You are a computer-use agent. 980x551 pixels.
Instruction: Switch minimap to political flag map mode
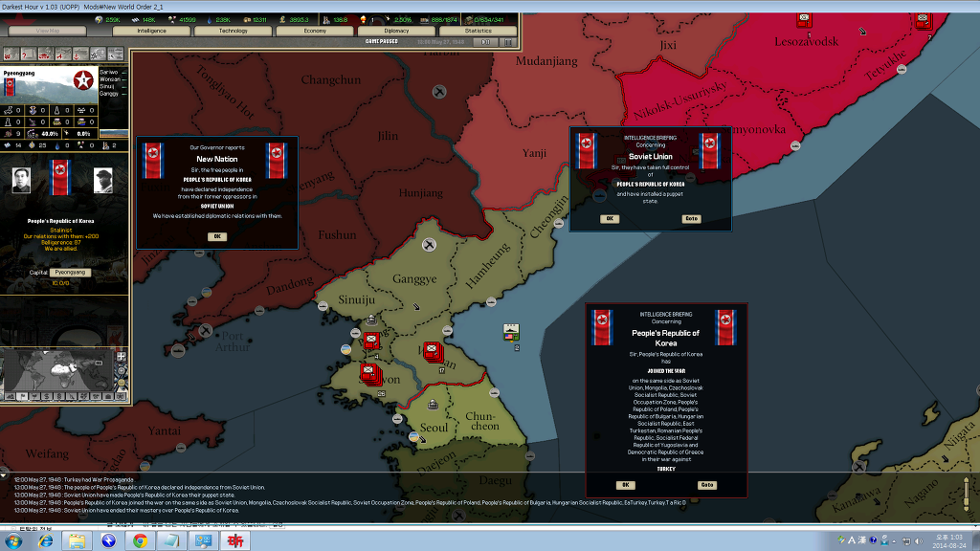coord(23,396)
